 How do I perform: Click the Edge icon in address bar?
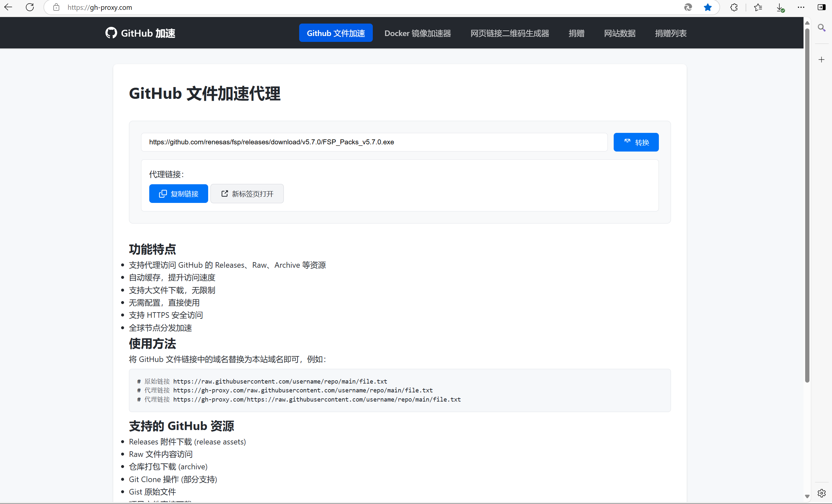click(x=688, y=7)
